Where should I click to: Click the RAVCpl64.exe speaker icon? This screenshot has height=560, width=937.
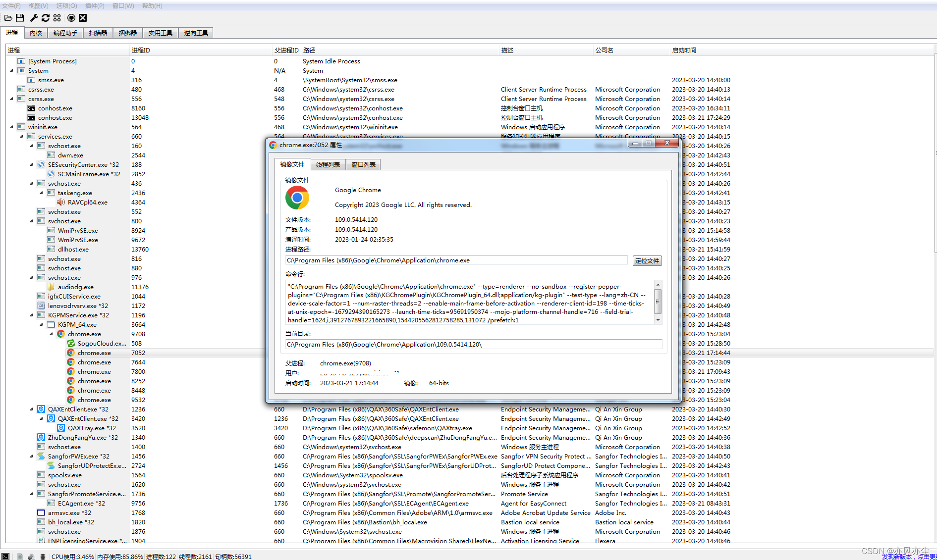click(x=61, y=202)
